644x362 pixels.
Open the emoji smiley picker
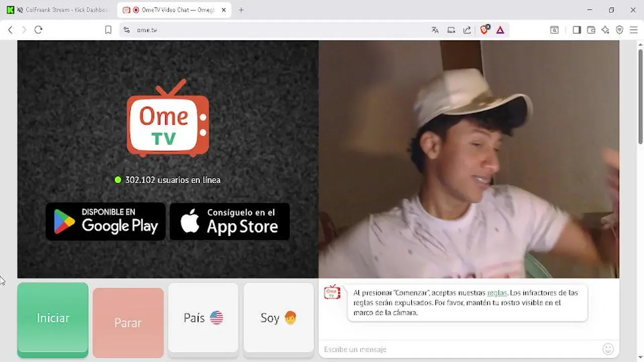click(x=608, y=349)
